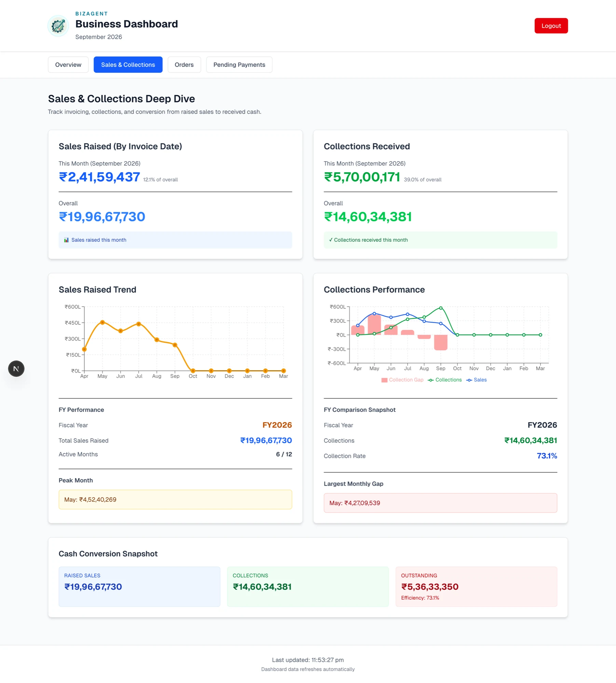Click the Business Dashboard title
The width and height of the screenshot is (616, 683).
coord(126,24)
